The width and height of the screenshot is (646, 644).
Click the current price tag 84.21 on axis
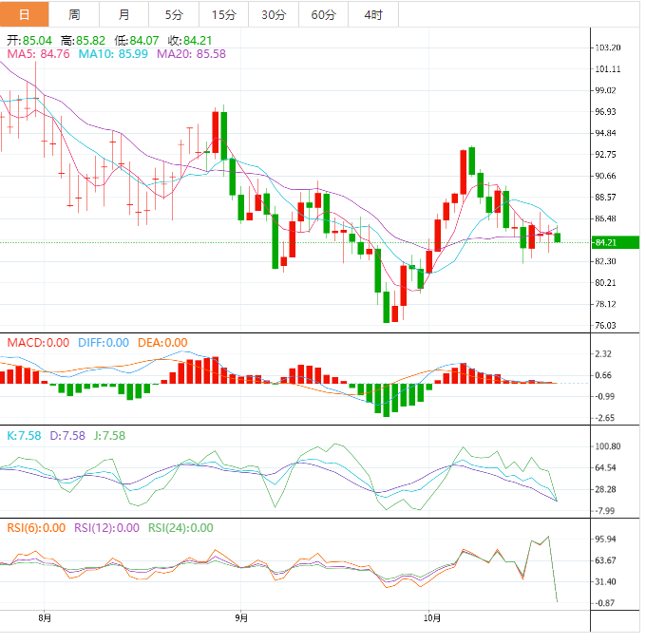pos(607,242)
